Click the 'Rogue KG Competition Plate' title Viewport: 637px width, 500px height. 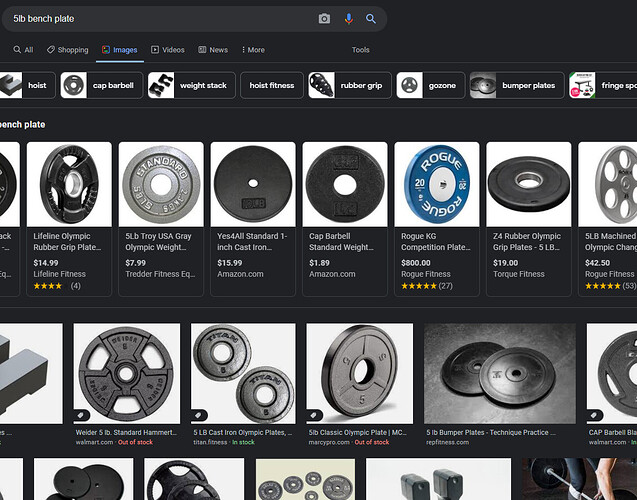tap(436, 242)
